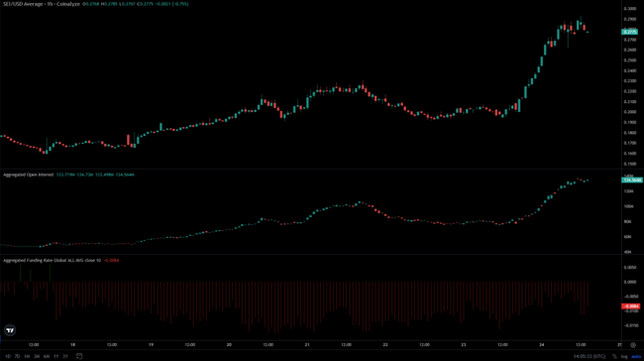Choose the 1Y range
The height and width of the screenshot is (361, 644).
(55, 356)
